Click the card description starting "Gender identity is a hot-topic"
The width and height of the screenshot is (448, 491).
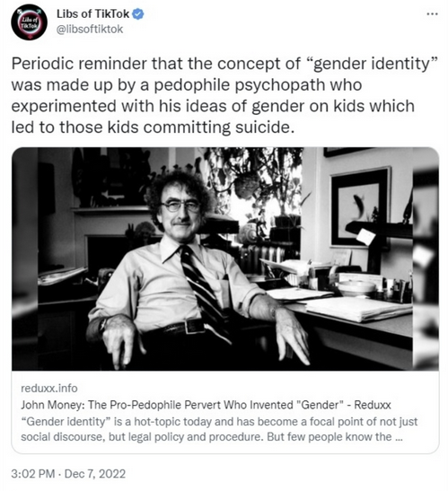pyautogui.click(x=219, y=429)
